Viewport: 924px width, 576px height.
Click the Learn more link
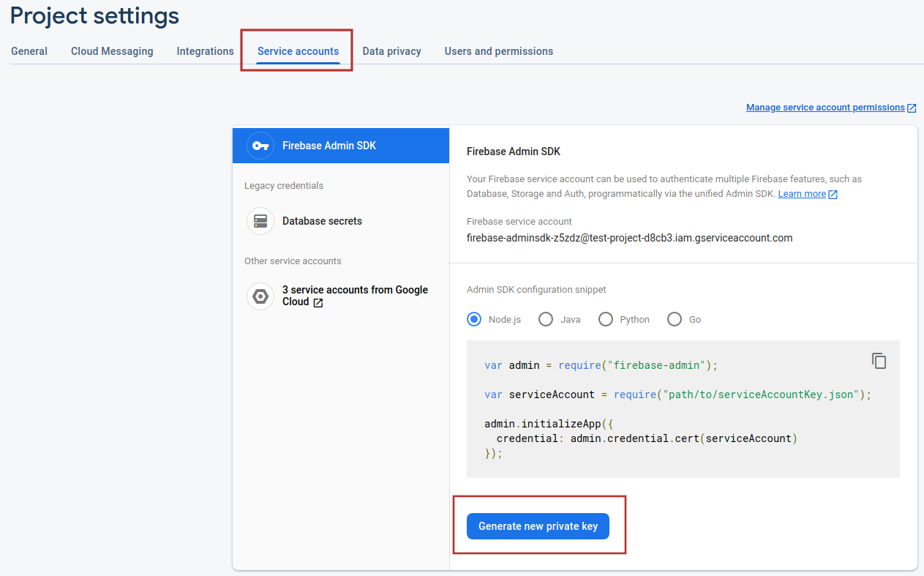pyautogui.click(x=802, y=194)
